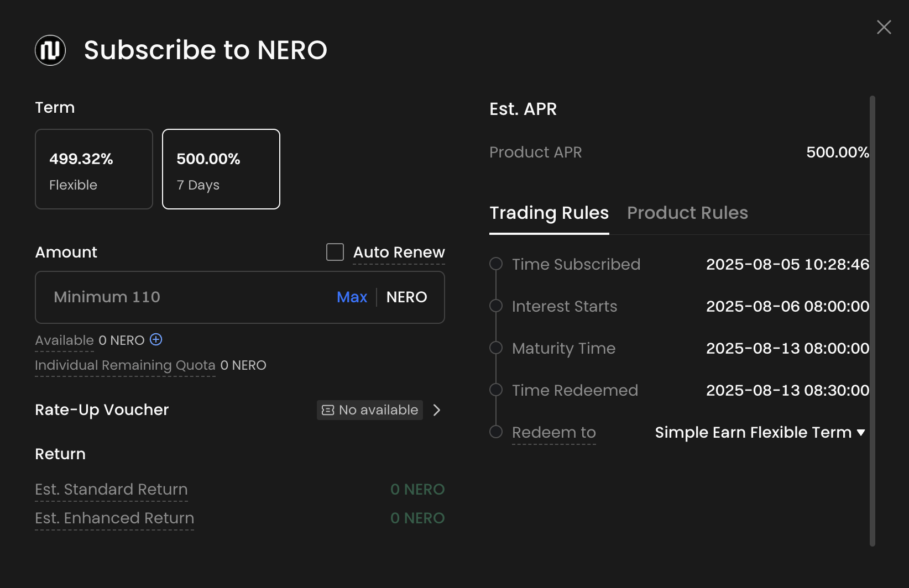Click Individual Remaining Quota label
Screen dimensions: 909x588
coord(125,365)
